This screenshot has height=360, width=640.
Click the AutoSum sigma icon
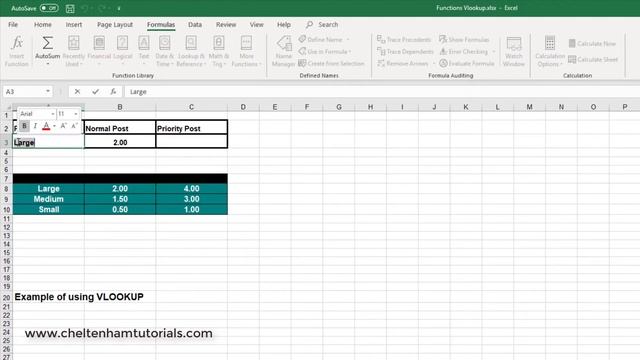click(47, 43)
